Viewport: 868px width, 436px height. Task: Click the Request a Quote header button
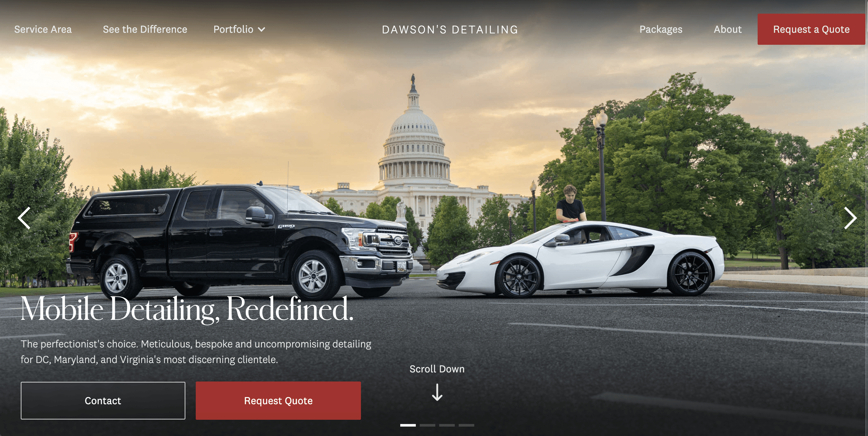(x=811, y=29)
